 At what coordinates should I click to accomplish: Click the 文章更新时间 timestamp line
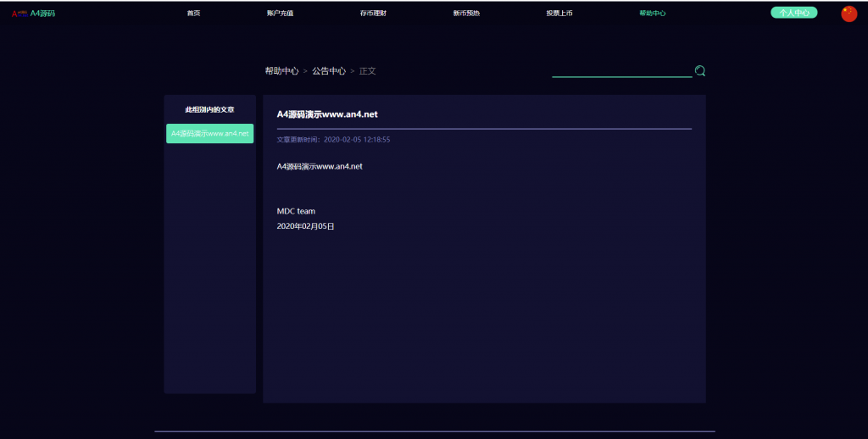coord(333,139)
